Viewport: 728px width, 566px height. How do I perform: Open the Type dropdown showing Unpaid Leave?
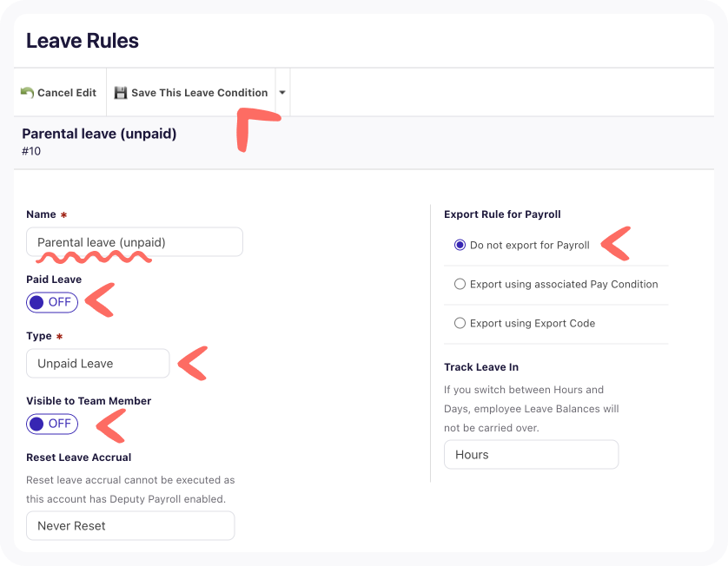point(98,363)
